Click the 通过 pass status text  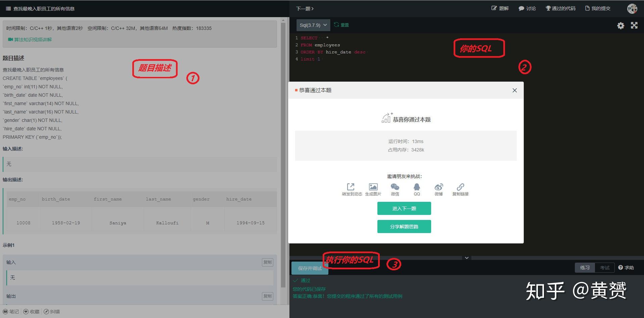pyautogui.click(x=306, y=280)
